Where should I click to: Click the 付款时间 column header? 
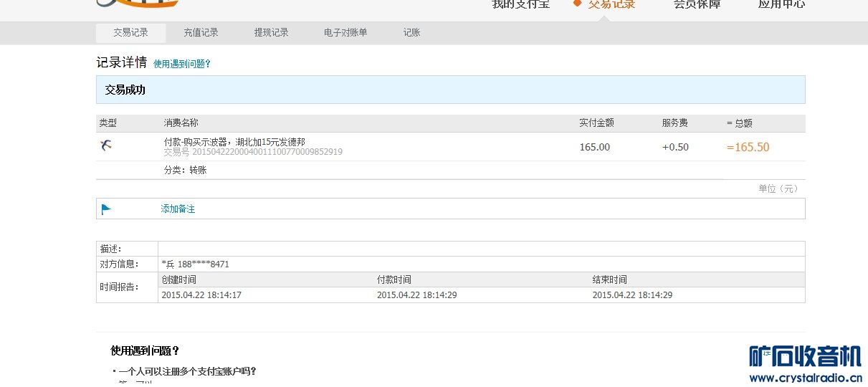[x=394, y=280]
